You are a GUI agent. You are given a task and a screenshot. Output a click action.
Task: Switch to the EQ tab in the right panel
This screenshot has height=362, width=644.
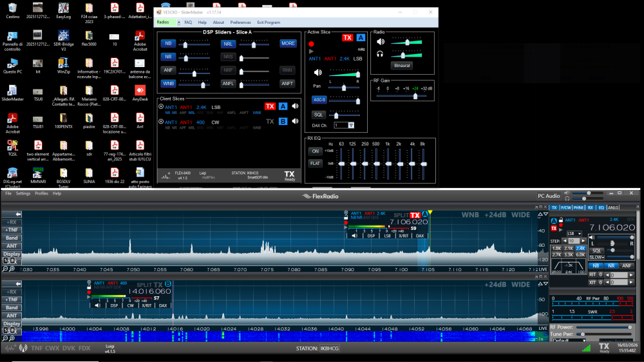click(x=601, y=208)
